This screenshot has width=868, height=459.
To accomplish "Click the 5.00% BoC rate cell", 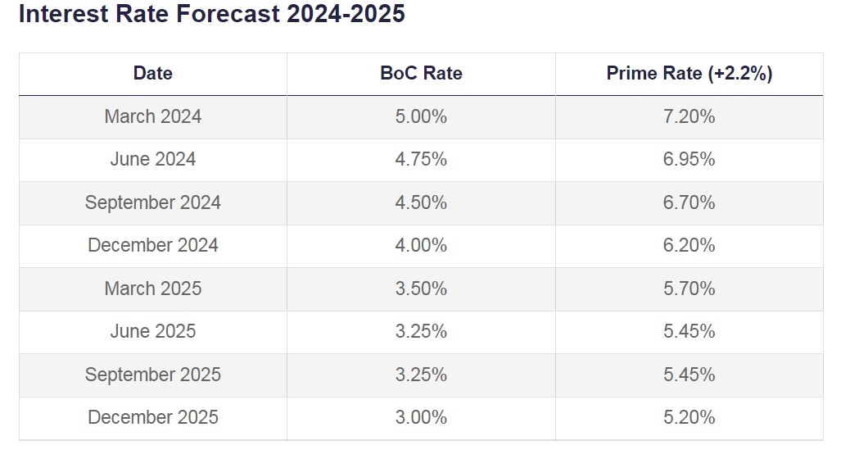I will pos(421,116).
